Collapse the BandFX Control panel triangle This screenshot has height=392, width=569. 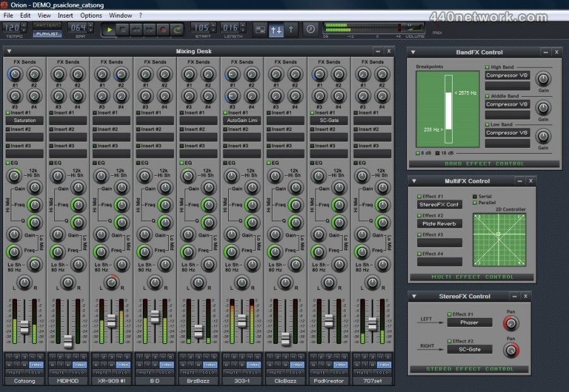[413, 52]
